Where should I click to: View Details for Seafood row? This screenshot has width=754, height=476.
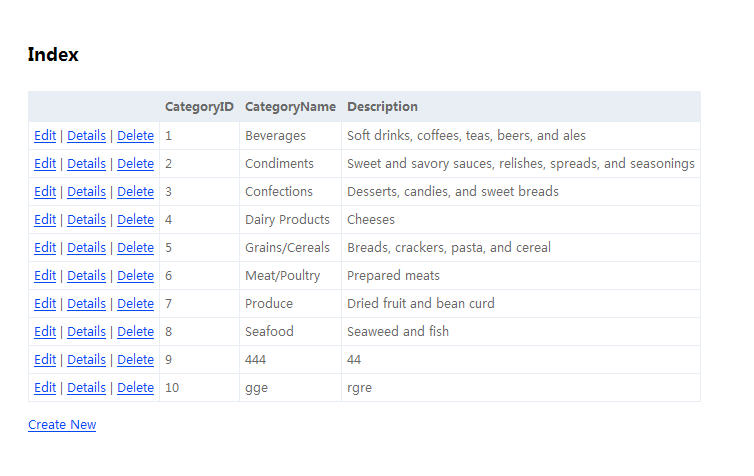point(86,331)
